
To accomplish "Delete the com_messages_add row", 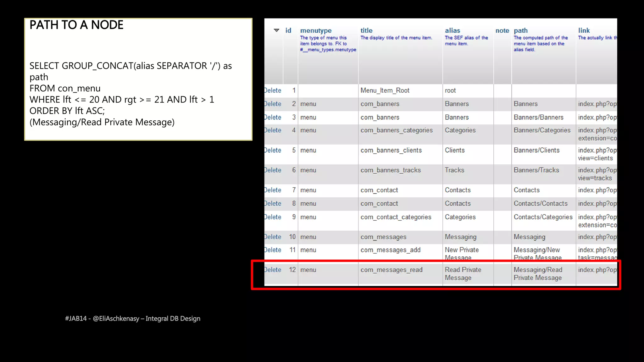I will point(273,250).
